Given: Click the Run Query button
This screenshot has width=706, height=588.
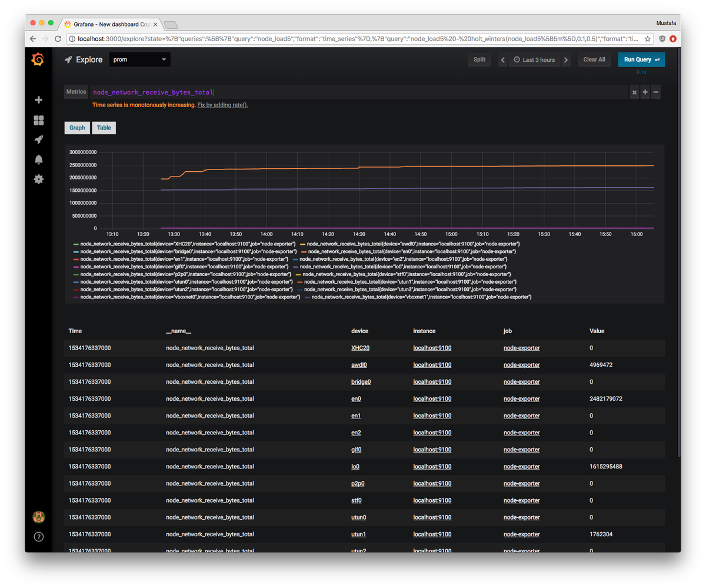Looking at the screenshot, I should (641, 59).
